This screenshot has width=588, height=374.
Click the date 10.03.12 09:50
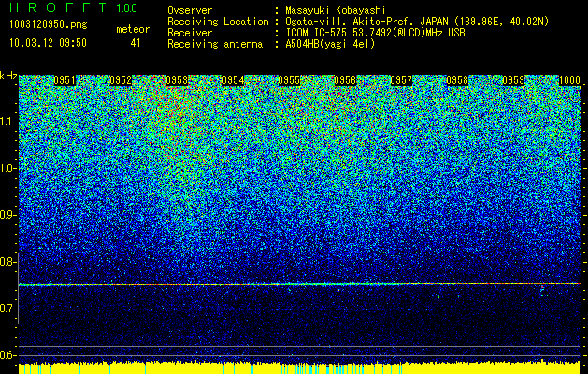[48, 43]
